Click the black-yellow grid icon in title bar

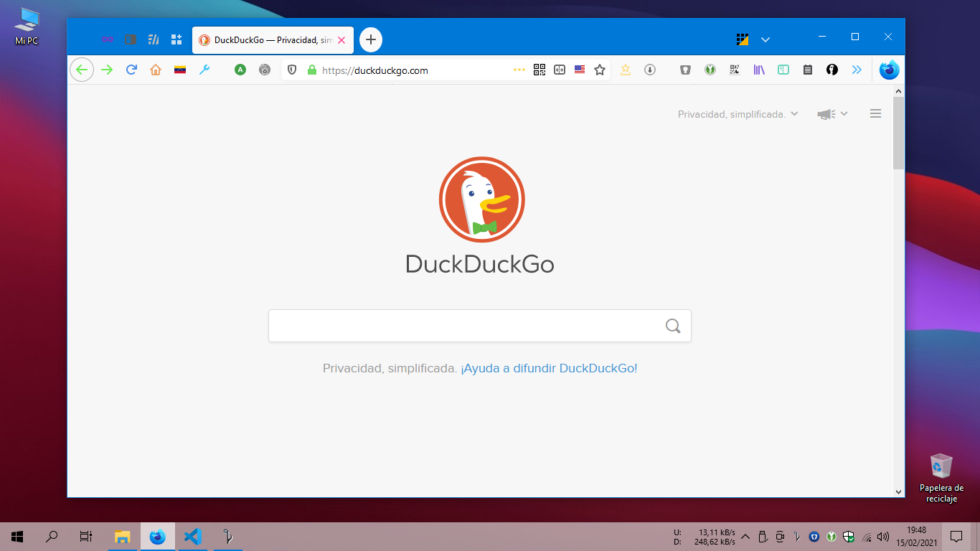[x=743, y=39]
